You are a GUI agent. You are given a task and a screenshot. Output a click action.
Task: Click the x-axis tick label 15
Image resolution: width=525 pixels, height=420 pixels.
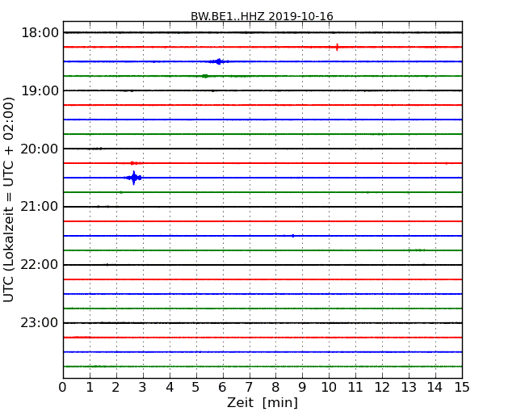462,387
